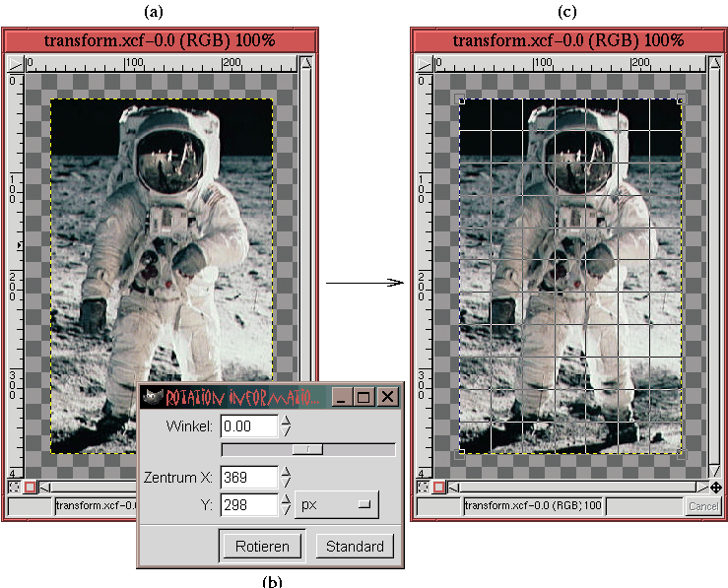This screenshot has width=728, height=588.
Task: Click navigation cross icon in right image window
Action: (x=716, y=488)
